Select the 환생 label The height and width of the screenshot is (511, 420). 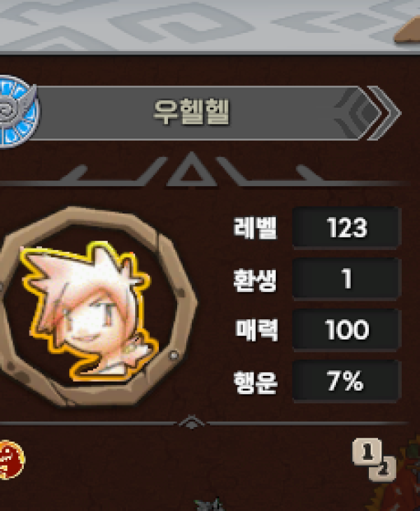click(x=255, y=279)
